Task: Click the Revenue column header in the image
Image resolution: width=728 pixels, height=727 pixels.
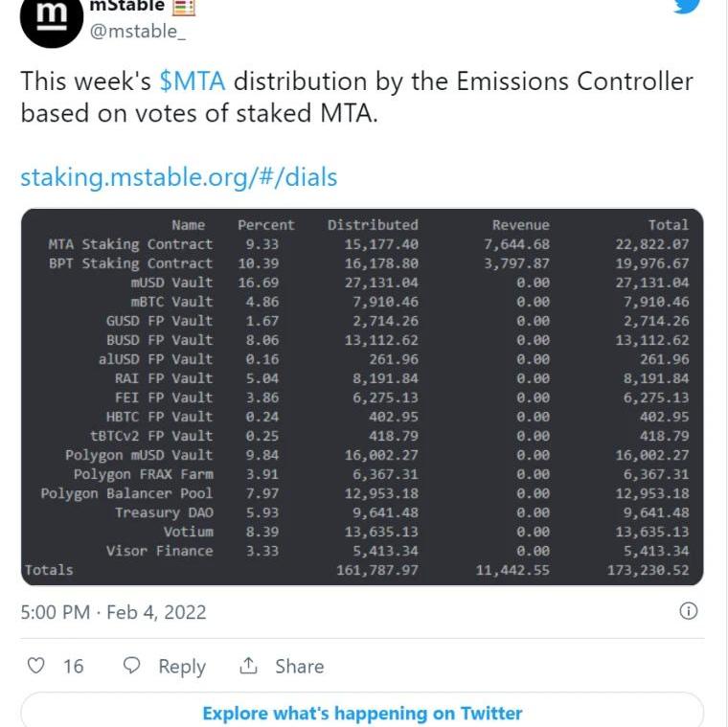Action: point(520,225)
